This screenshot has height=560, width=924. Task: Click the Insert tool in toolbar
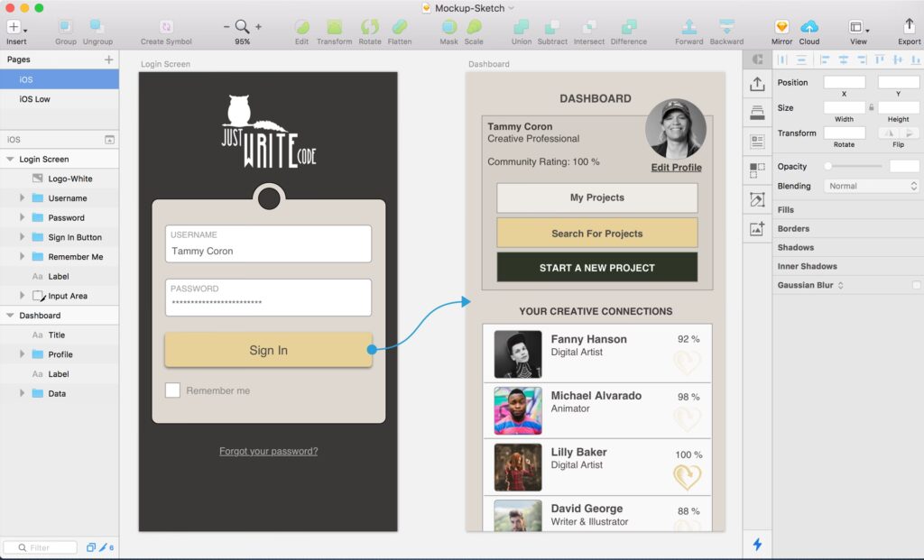(x=15, y=28)
